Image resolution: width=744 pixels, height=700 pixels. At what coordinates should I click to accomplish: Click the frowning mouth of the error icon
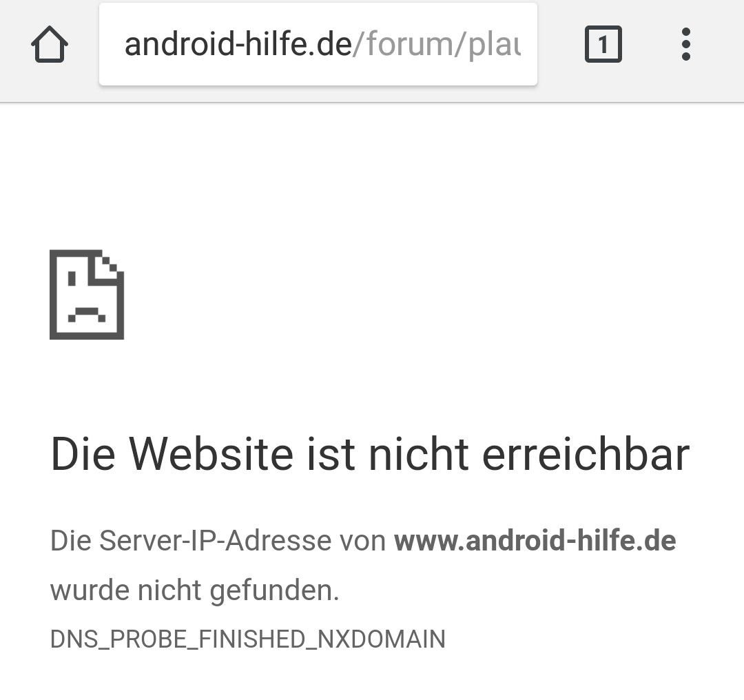87,315
